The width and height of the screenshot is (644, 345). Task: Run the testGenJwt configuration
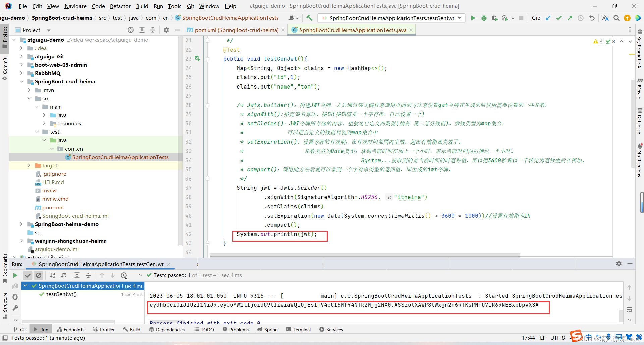pyautogui.click(x=473, y=18)
